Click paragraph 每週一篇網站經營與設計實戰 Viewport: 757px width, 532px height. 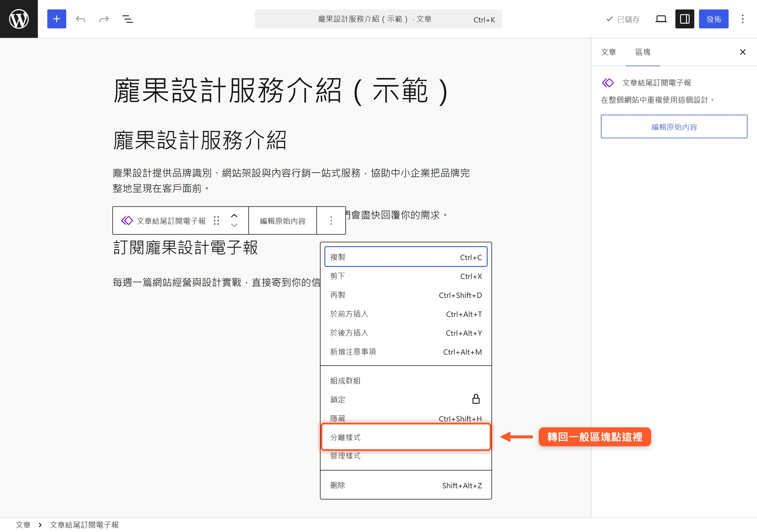(x=216, y=282)
